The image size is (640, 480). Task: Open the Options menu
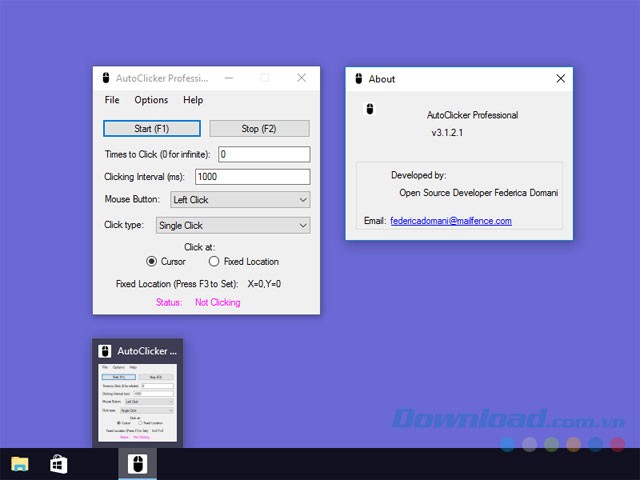[x=151, y=100]
